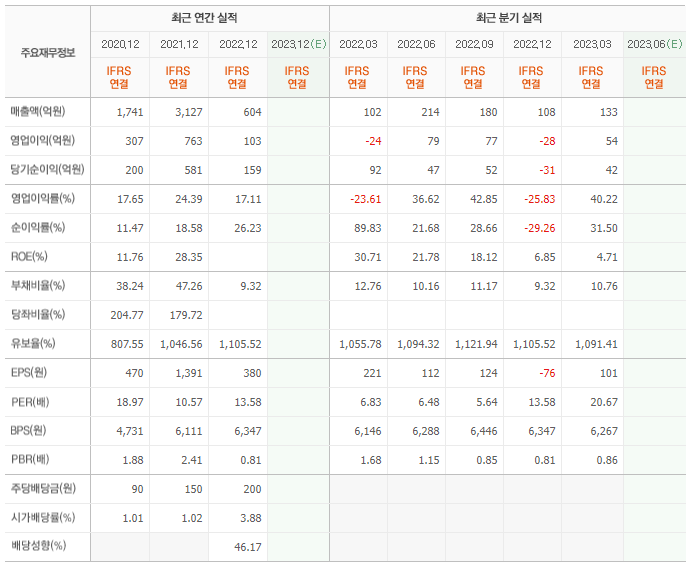
Task: Click the 순이익률(%) row label
Action: tap(38, 228)
